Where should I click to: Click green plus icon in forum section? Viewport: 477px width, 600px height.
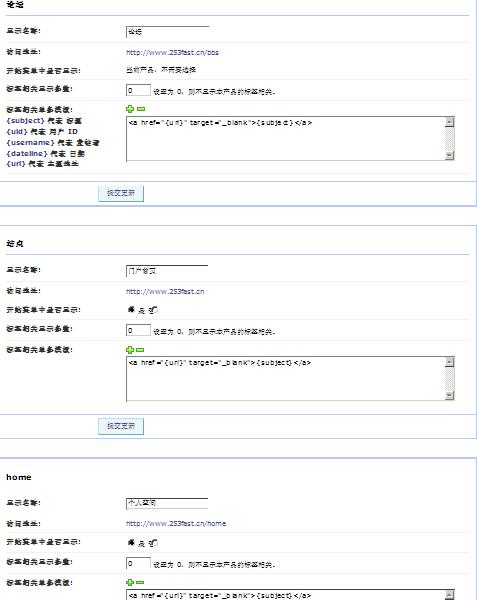point(130,109)
